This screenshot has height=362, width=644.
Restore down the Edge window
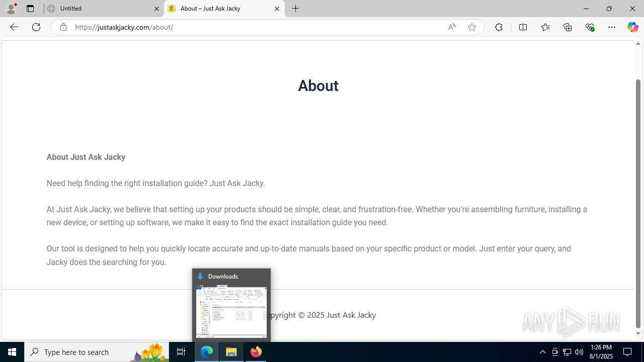pos(609,9)
